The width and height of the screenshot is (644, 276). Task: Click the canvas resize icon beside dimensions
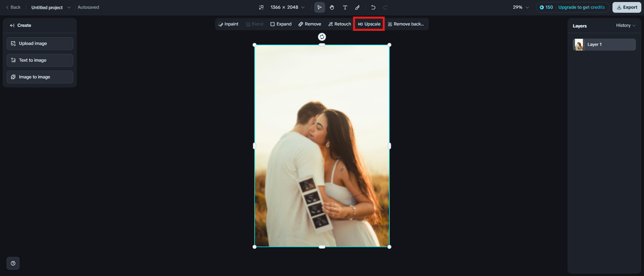click(261, 8)
